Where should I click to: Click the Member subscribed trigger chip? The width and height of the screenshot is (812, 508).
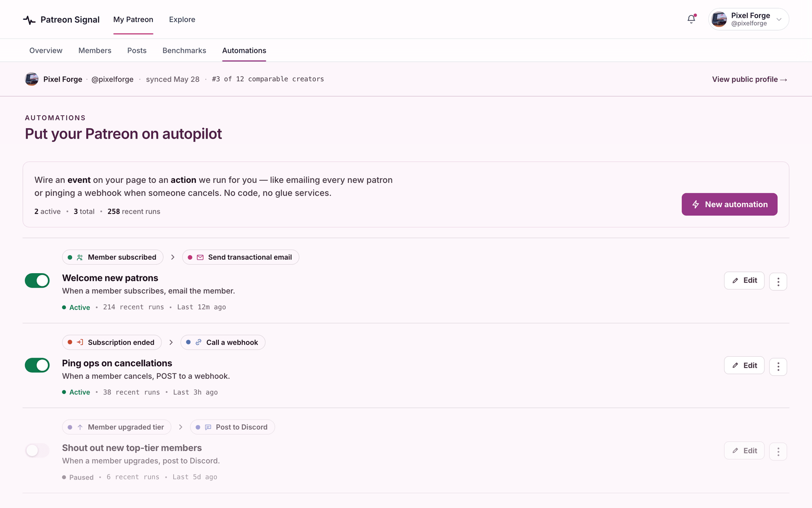click(113, 257)
